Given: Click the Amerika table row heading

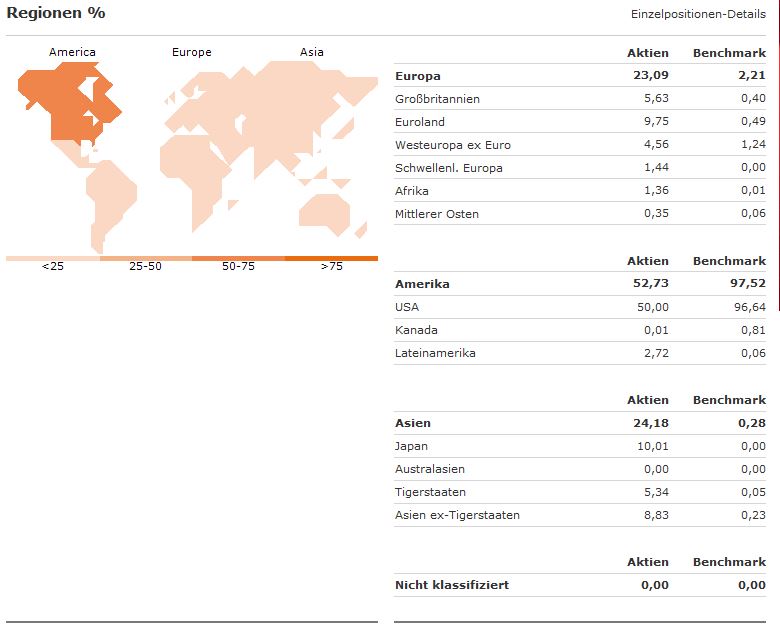Looking at the screenshot, I should pyautogui.click(x=422, y=284).
